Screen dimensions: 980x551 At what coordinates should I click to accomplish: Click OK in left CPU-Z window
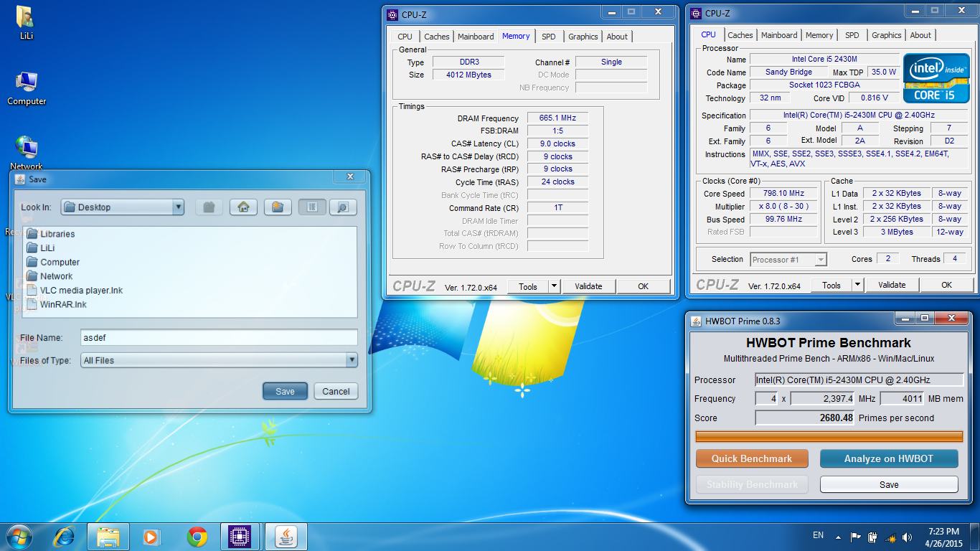[x=643, y=286]
